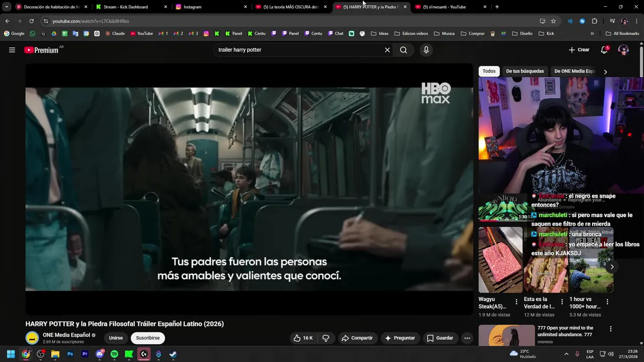Select the De tus búsquedas chip
This screenshot has height=362, width=644.
(525, 71)
